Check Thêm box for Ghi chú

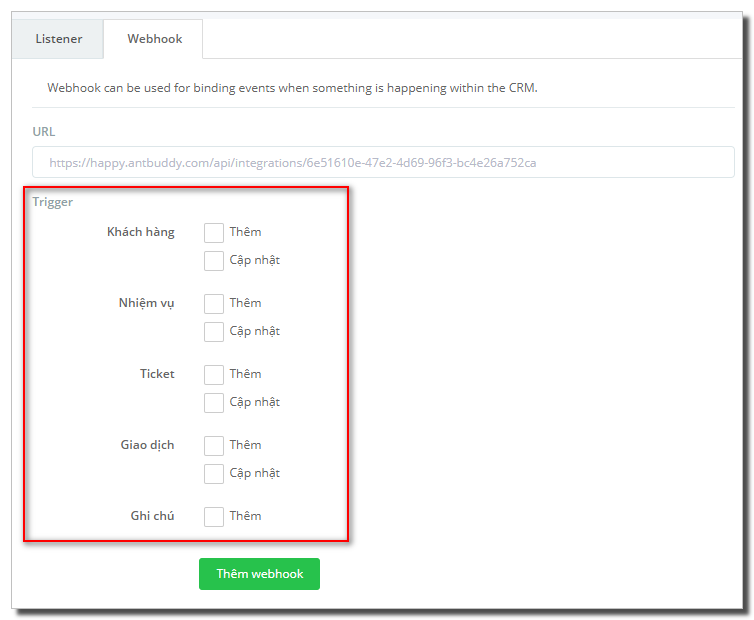tap(214, 517)
